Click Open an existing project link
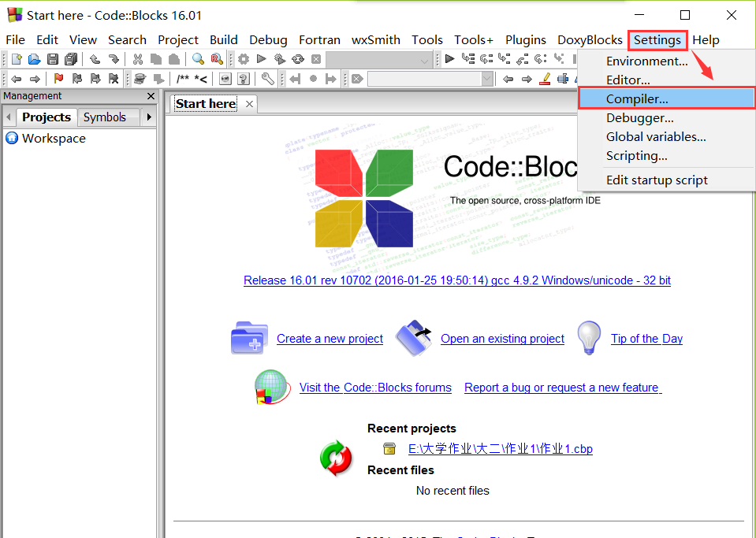Screen dimensions: 756x538 502,339
